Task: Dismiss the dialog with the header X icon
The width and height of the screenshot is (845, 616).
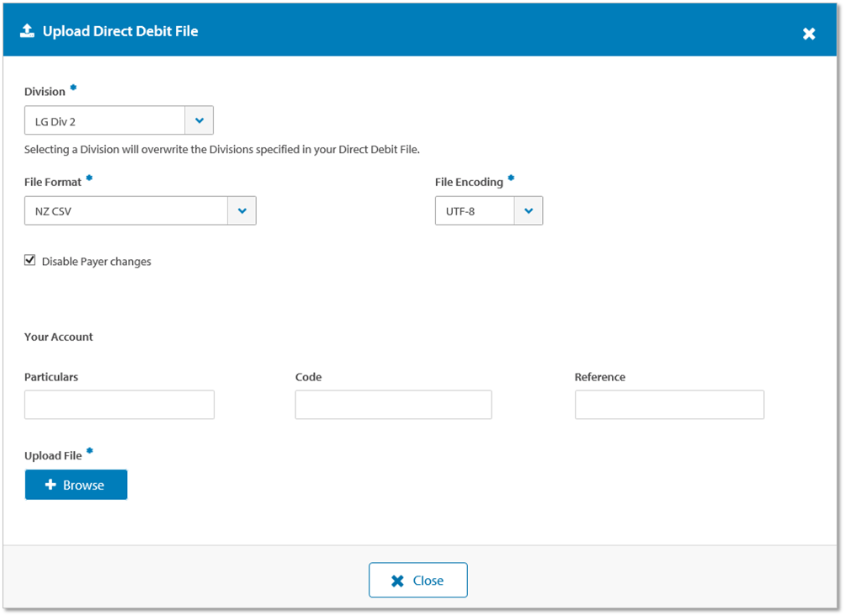Action: (x=809, y=34)
